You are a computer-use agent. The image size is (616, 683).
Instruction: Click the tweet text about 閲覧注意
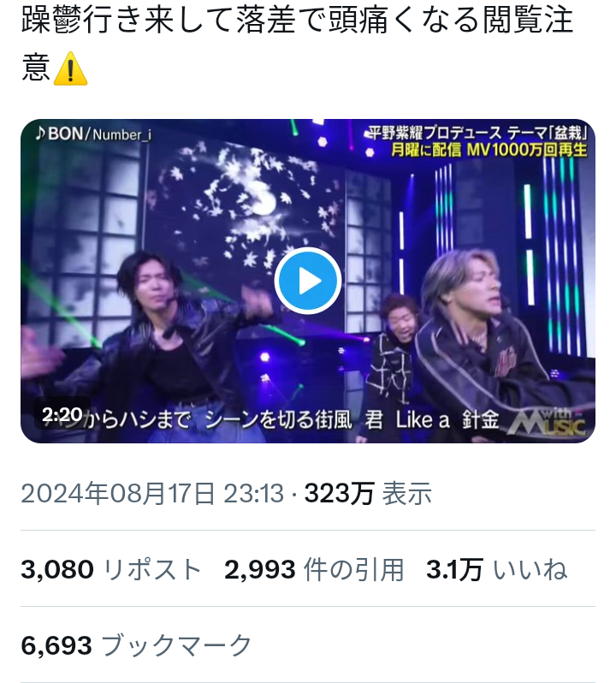[x=297, y=44]
